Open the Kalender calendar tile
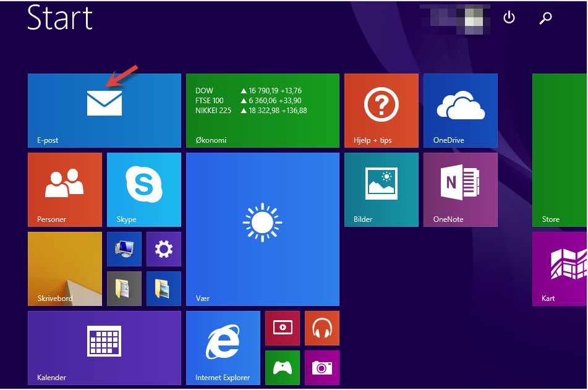The height and width of the screenshot is (390, 588). click(x=104, y=348)
